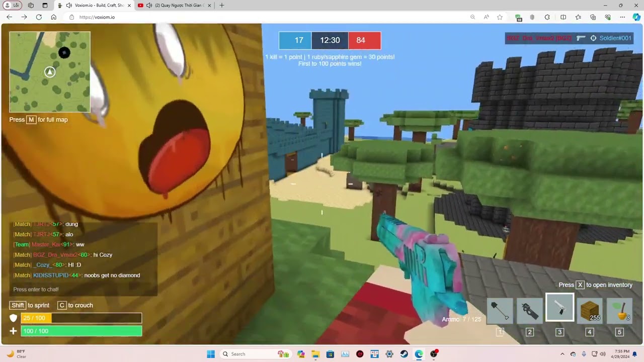
Task: Click the C crouch key hint
Action: 62,305
